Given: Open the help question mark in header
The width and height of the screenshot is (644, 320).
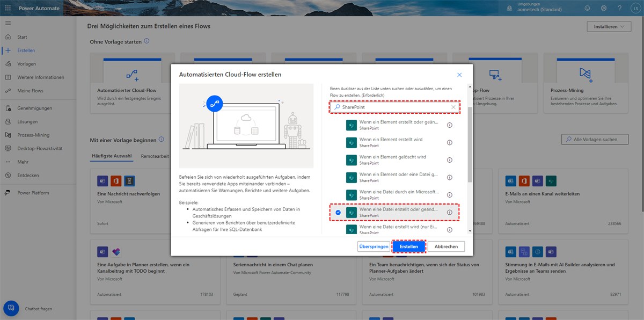Looking at the screenshot, I should point(620,8).
